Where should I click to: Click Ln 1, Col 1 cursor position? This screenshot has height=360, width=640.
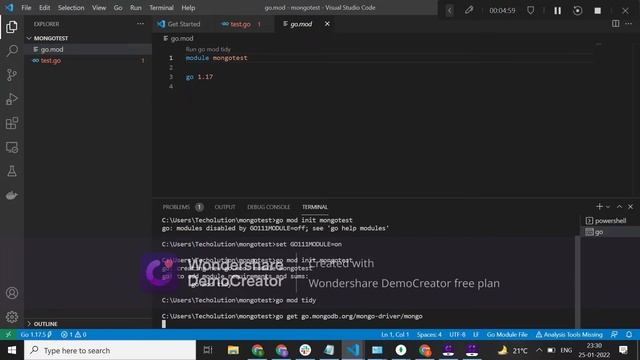[x=395, y=334]
